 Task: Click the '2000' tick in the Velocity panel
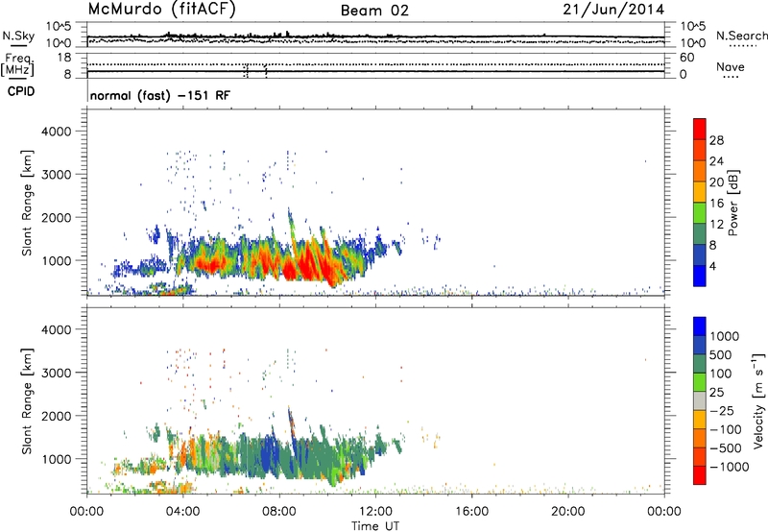pos(57,416)
